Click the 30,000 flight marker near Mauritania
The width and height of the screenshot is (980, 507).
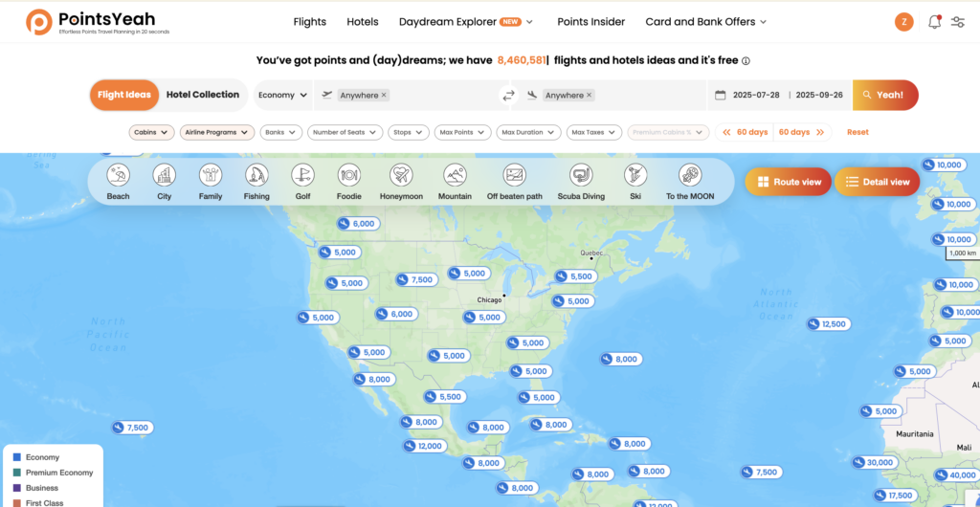click(875, 463)
